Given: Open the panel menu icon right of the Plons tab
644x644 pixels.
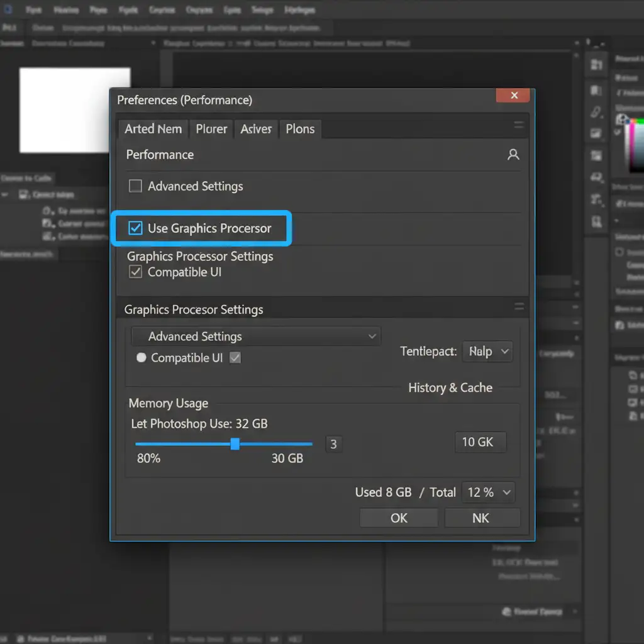Looking at the screenshot, I should (x=519, y=125).
